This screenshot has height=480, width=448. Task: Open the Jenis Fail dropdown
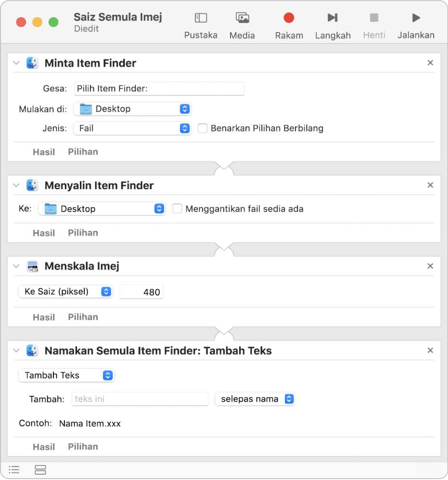pos(132,128)
